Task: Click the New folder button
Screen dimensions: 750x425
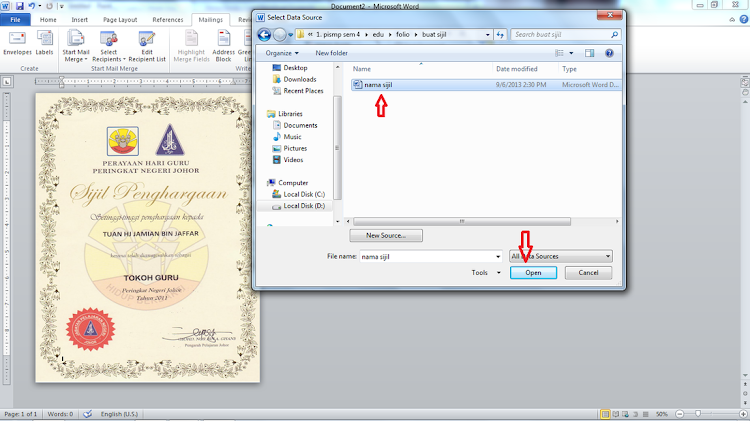Action: coord(331,53)
